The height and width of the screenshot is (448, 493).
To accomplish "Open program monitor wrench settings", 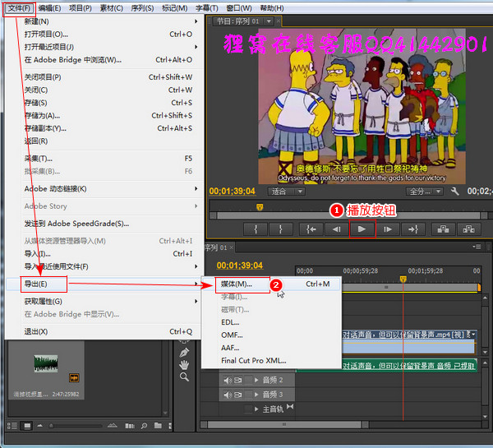I will (x=455, y=191).
